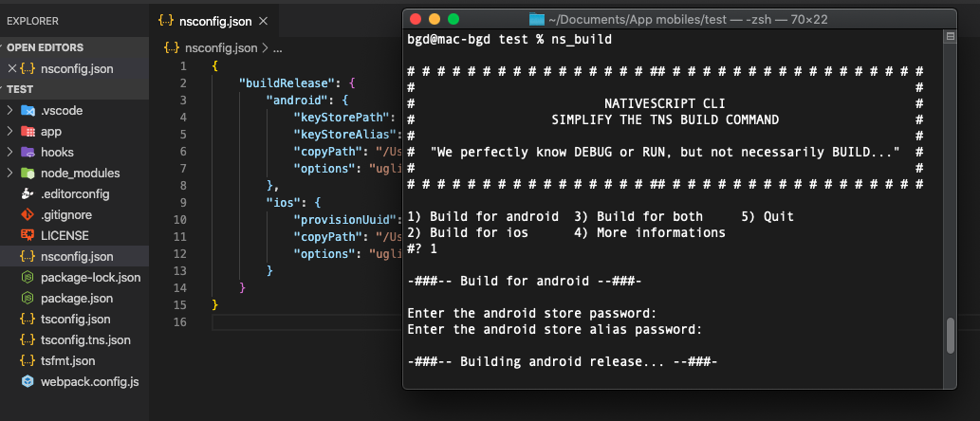Viewport: 980px width, 421px height.
Task: Click the LICENSE file icon
Action: pyautogui.click(x=28, y=235)
